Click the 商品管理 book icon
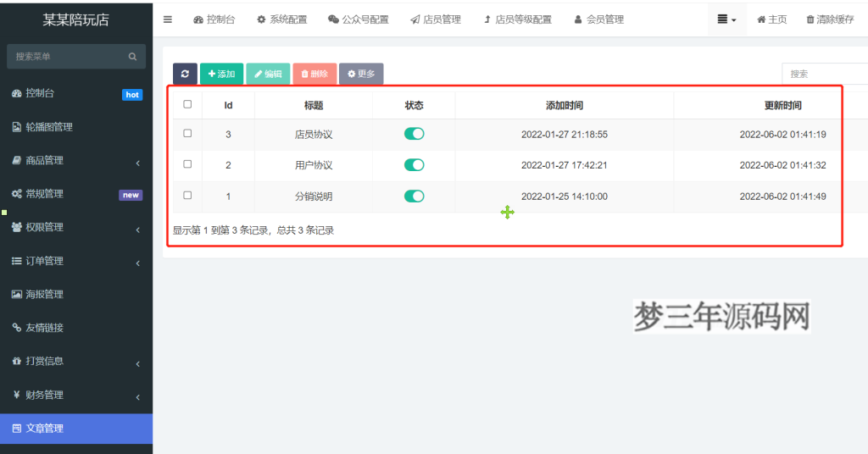 pyautogui.click(x=17, y=160)
